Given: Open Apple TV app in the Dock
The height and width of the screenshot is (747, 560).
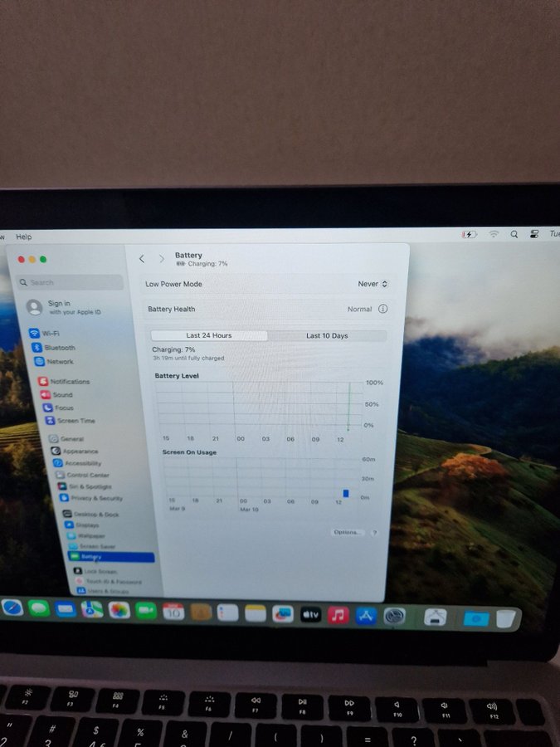Looking at the screenshot, I should click(x=310, y=615).
